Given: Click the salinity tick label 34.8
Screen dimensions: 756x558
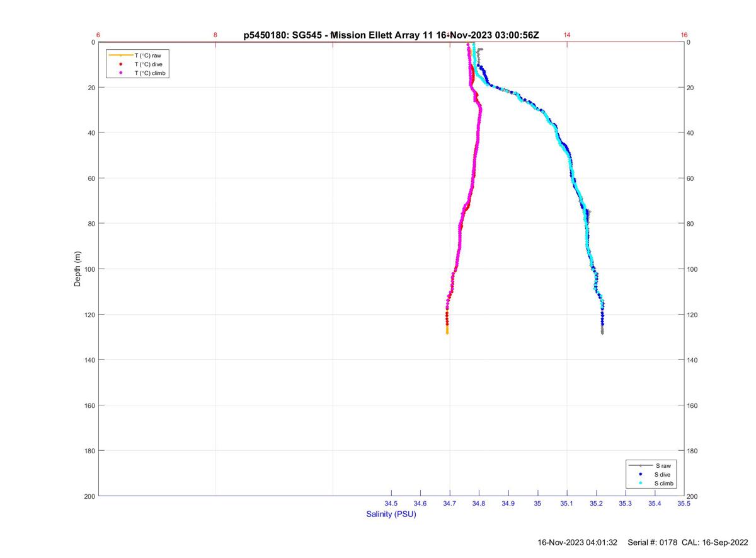Looking at the screenshot, I should [x=479, y=503].
